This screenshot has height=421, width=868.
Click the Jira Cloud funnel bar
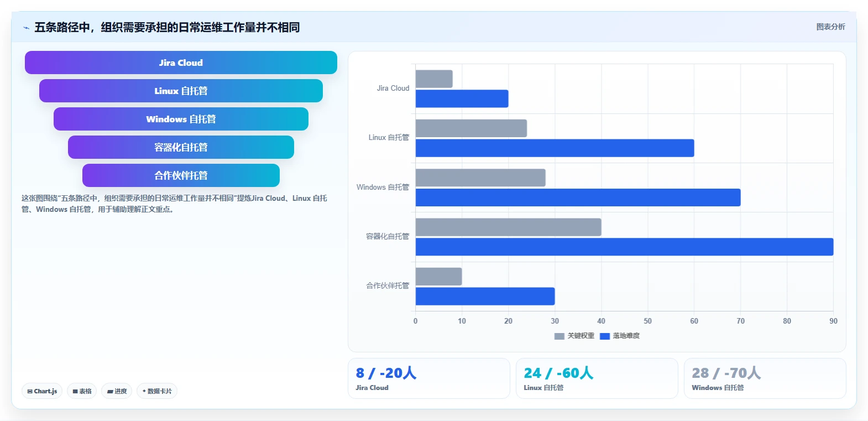coord(181,63)
